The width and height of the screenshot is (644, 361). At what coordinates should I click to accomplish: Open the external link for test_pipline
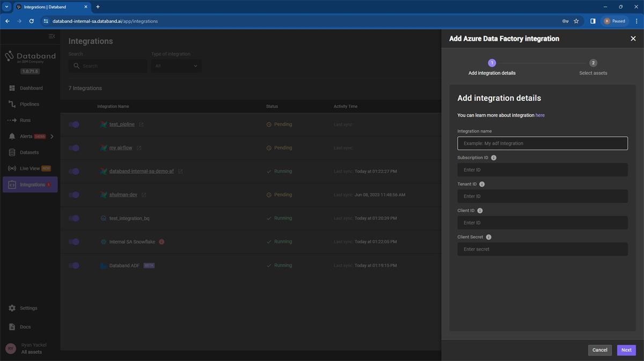(141, 124)
